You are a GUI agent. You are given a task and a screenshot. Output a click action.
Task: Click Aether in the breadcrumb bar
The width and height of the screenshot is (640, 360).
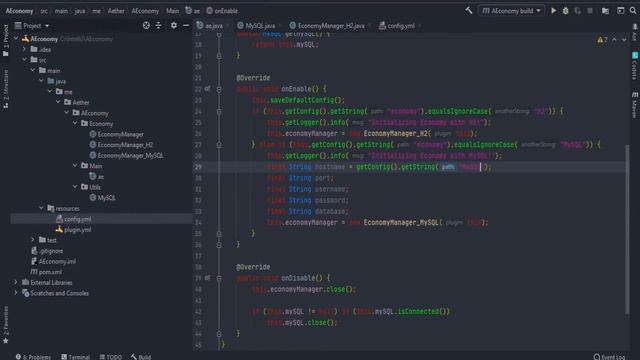point(116,11)
